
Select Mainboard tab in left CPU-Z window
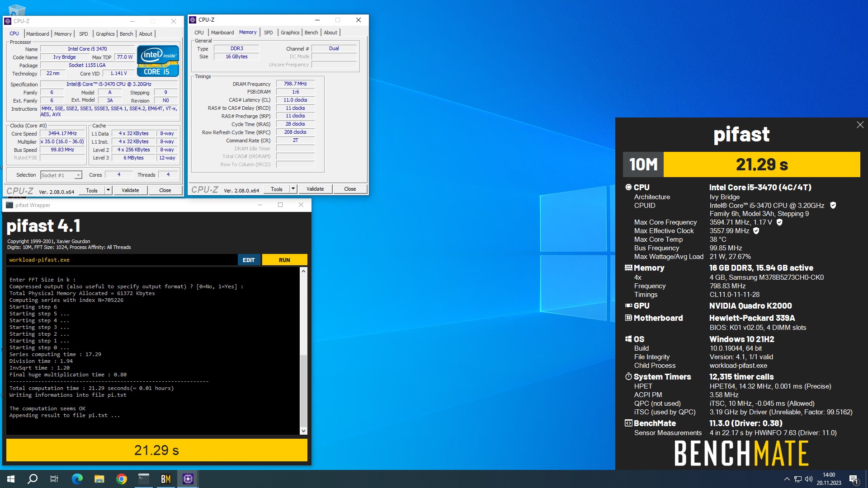pos(38,34)
